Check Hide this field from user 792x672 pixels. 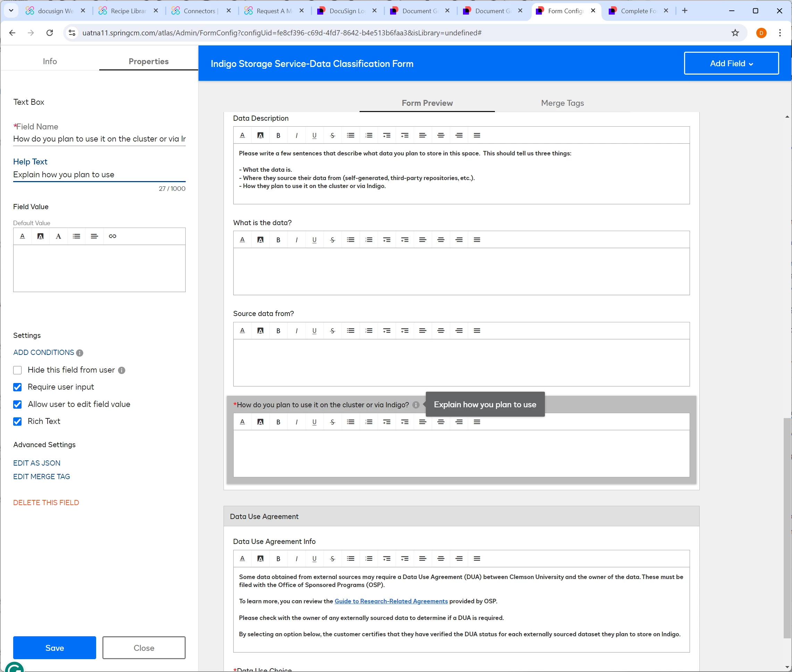click(x=18, y=370)
